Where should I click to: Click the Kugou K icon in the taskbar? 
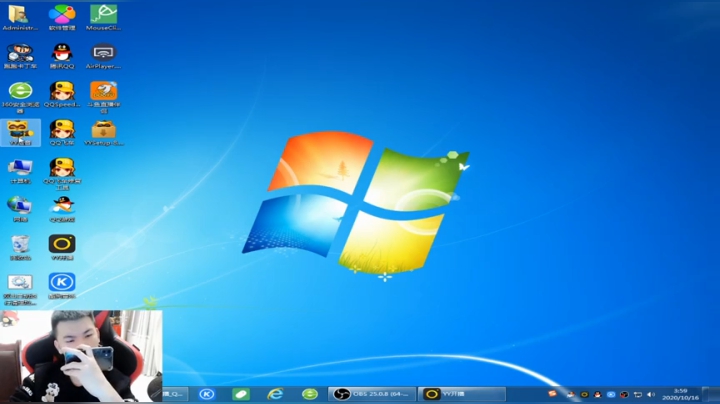[207, 394]
